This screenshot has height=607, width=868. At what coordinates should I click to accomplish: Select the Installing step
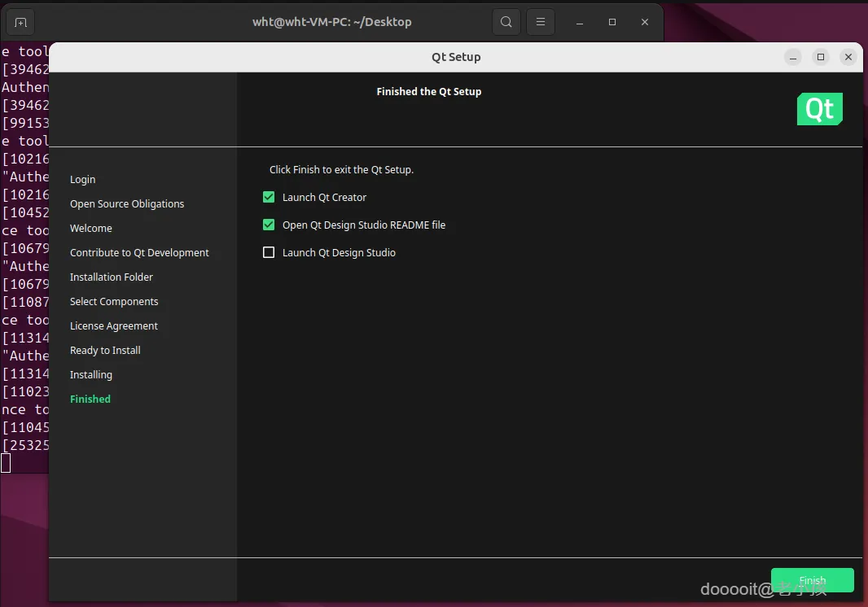point(90,374)
